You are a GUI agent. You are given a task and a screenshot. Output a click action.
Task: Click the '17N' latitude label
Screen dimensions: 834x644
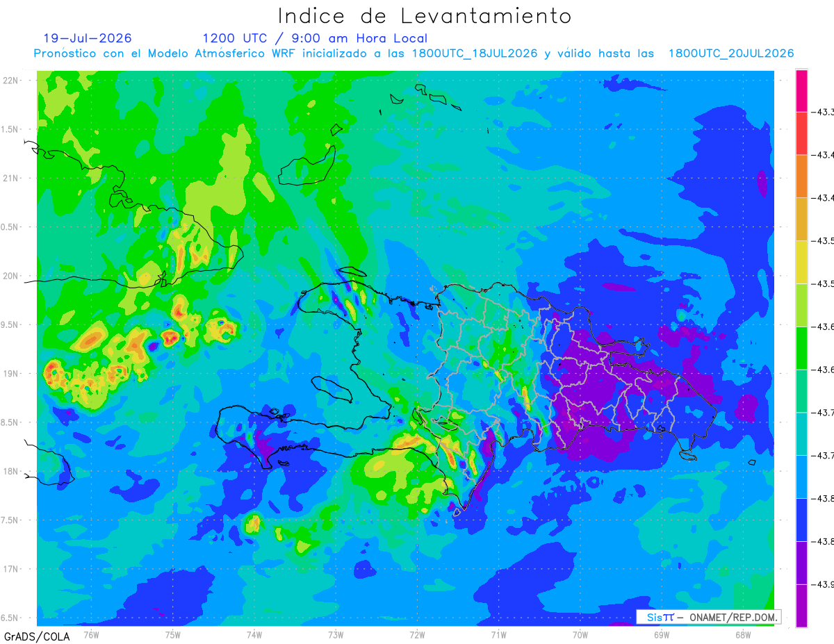11,569
